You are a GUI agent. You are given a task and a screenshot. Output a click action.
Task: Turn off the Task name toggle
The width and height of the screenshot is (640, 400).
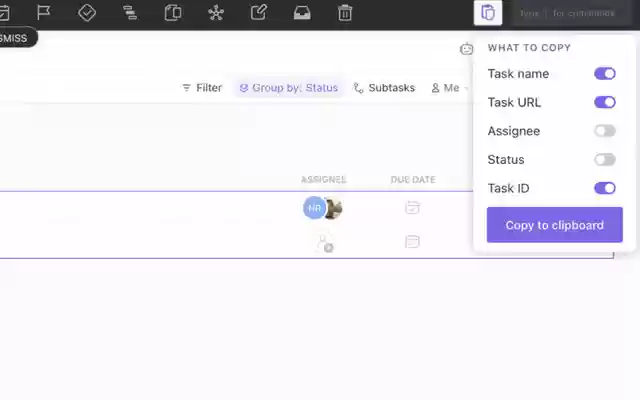pyautogui.click(x=604, y=73)
